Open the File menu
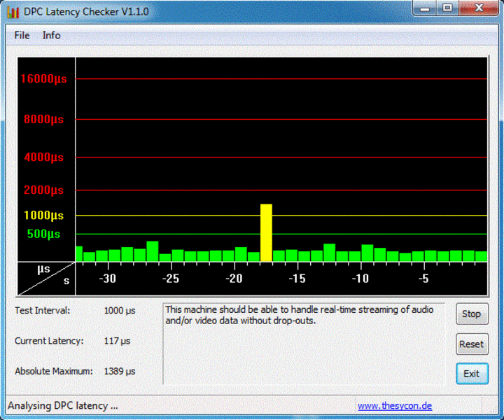 22,35
